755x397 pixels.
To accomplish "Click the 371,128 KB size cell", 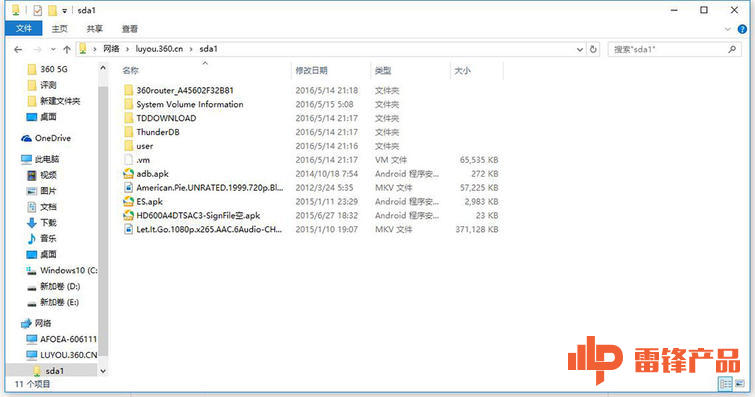I will tap(477, 229).
